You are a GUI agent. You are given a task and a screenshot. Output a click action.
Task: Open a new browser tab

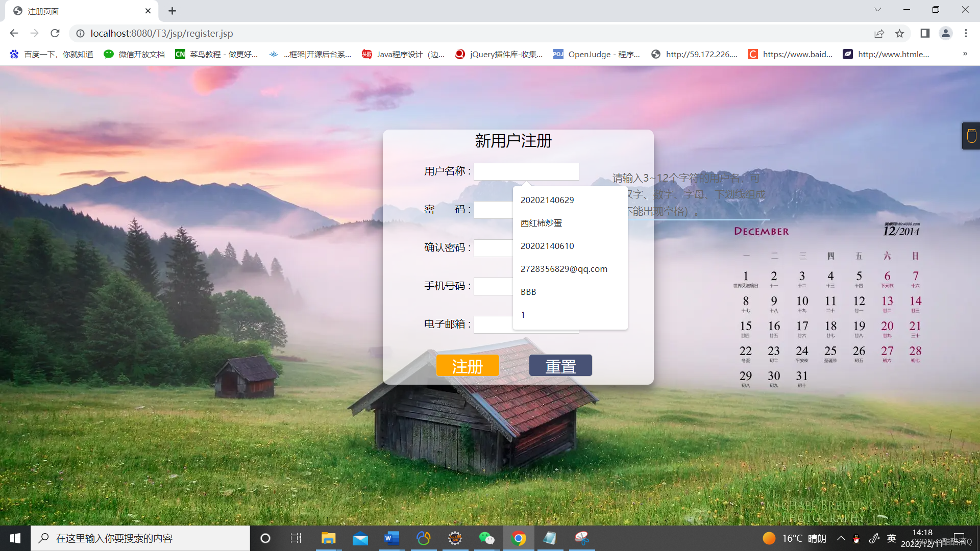172,11
